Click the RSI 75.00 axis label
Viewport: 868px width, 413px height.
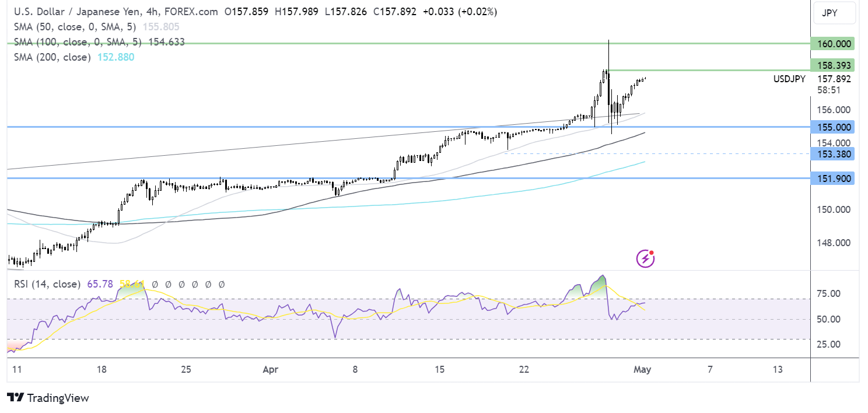(828, 293)
